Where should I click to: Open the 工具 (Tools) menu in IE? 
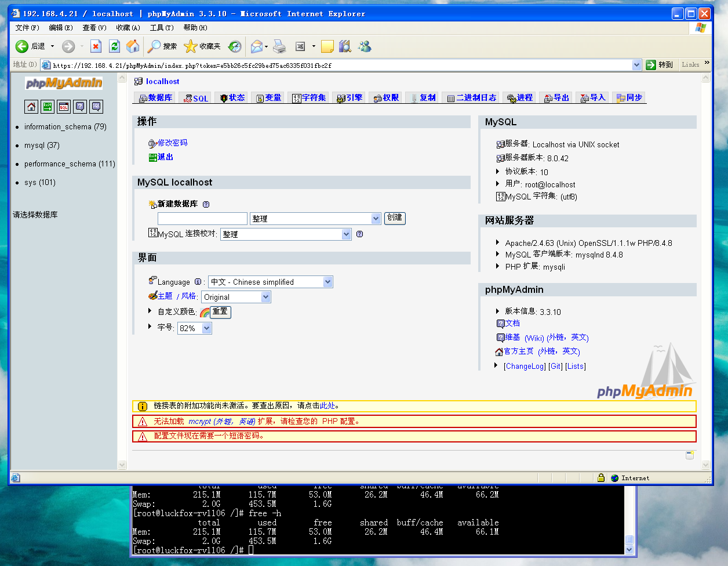coord(162,27)
